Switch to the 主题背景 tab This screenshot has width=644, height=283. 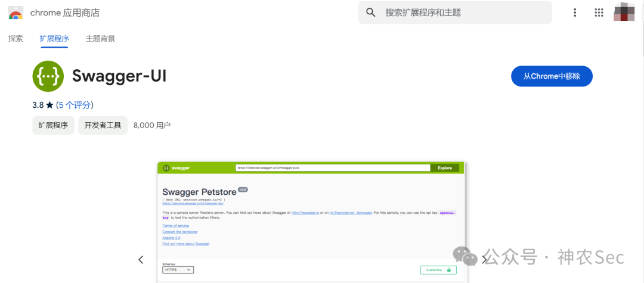100,39
